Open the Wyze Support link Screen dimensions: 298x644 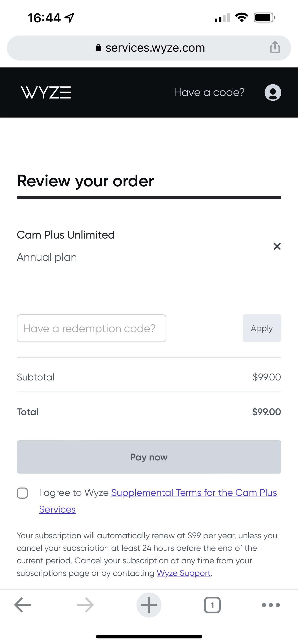(x=184, y=573)
